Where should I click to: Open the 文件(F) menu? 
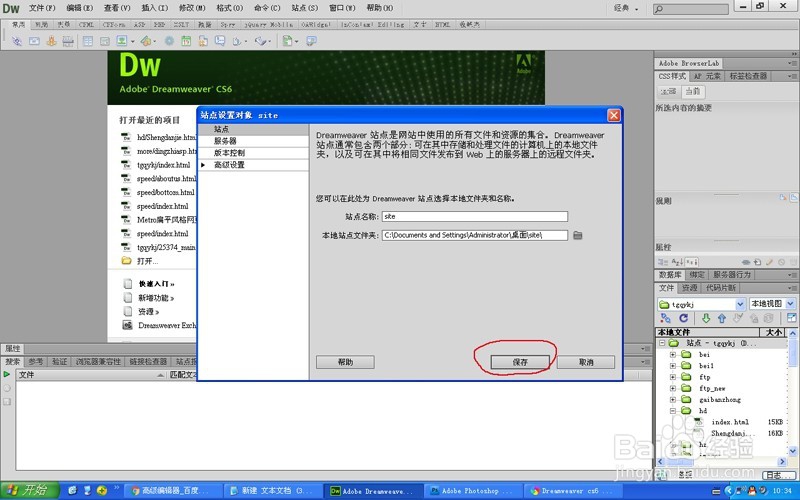tap(42, 8)
